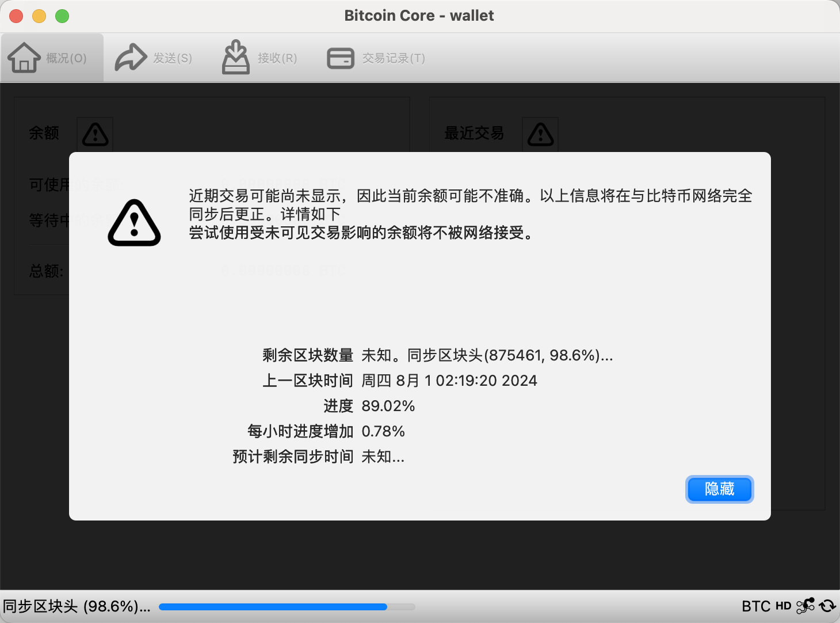
Task: Click status text 同步区块头 (98.6%)...
Action: tap(77, 606)
